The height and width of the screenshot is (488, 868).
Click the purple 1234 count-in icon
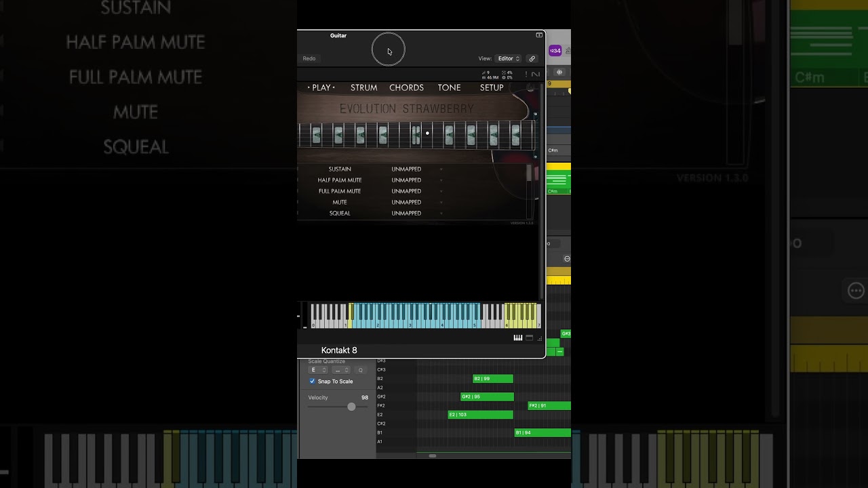[555, 51]
